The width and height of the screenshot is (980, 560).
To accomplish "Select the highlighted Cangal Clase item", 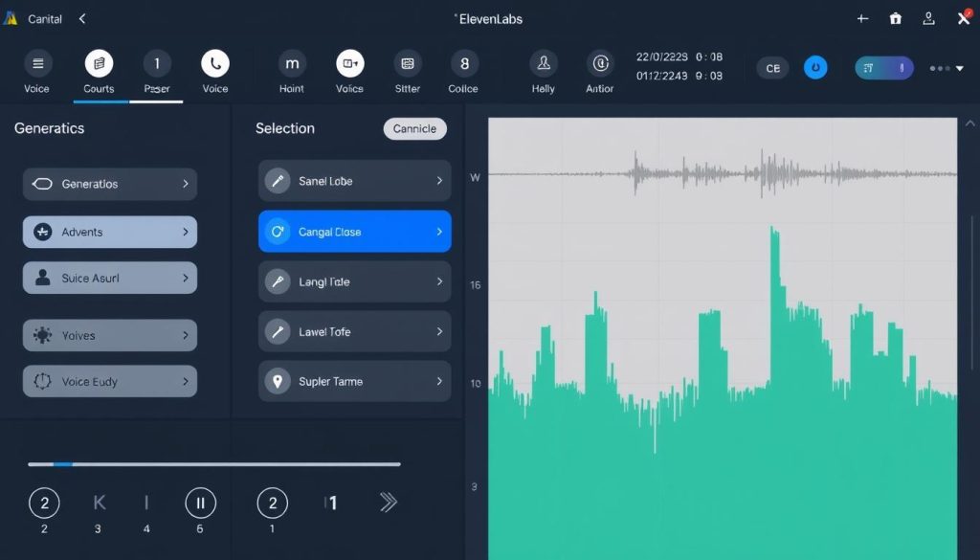I will click(x=354, y=231).
